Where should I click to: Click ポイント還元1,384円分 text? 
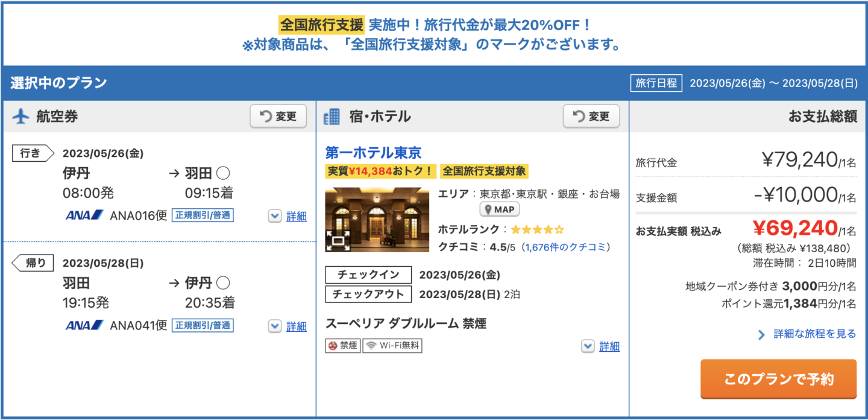click(789, 304)
